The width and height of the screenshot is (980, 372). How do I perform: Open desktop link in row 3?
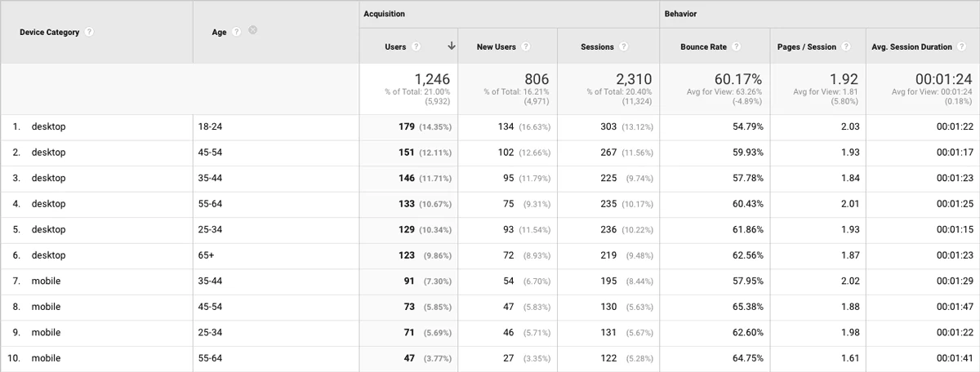[x=48, y=178]
